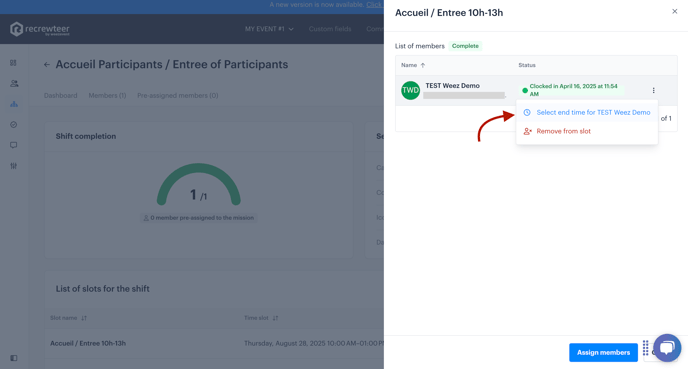Select end time for TEST Weez Demo
688x369 pixels.
pyautogui.click(x=587, y=112)
